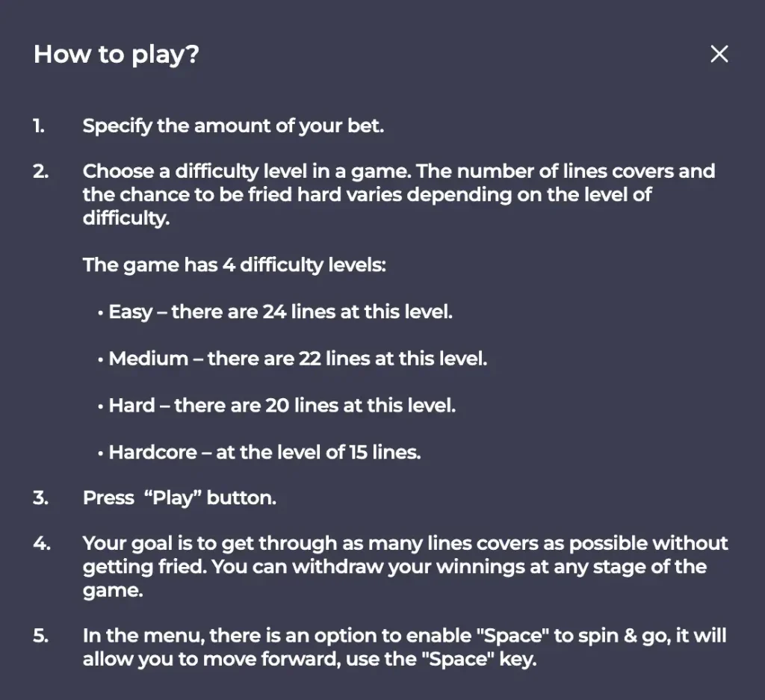The width and height of the screenshot is (765, 700).
Task: Close the How to play dialog
Action: tap(719, 54)
